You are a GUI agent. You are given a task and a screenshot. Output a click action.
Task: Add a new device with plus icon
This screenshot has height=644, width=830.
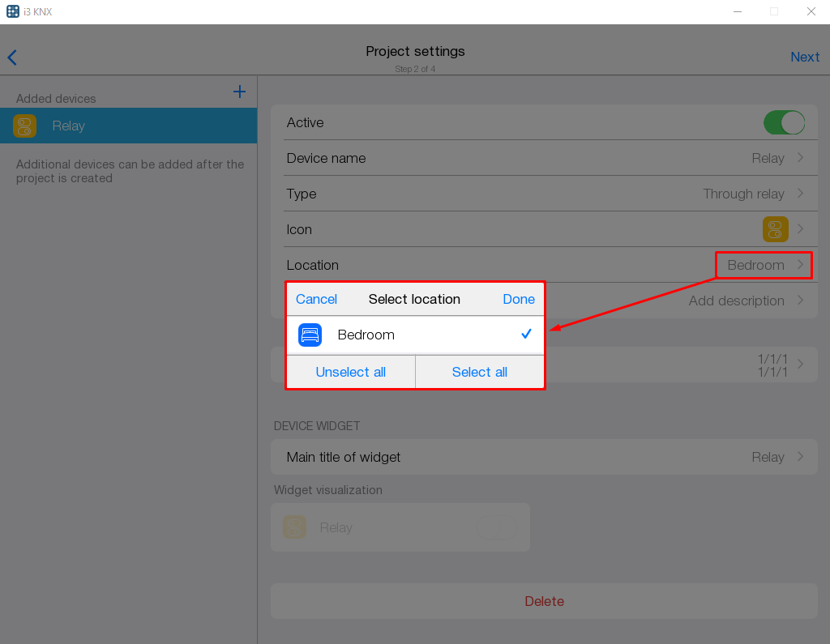(x=239, y=92)
